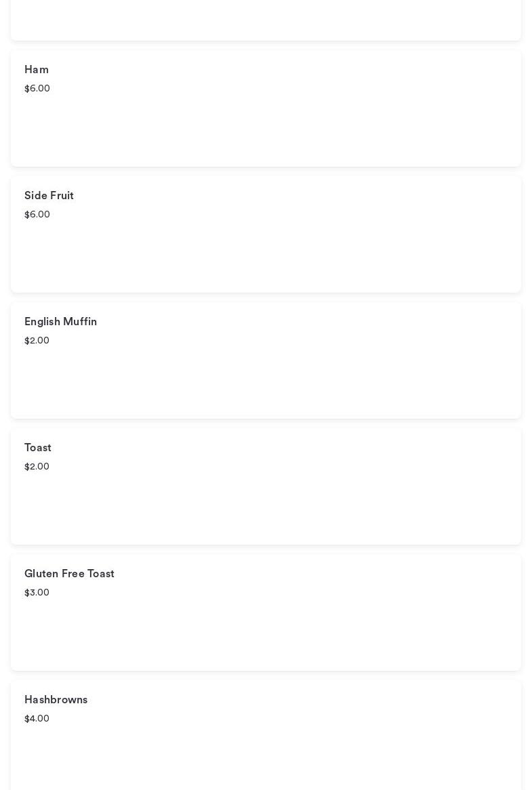
Task: Select the Toast card's blank area
Action: [266, 507]
